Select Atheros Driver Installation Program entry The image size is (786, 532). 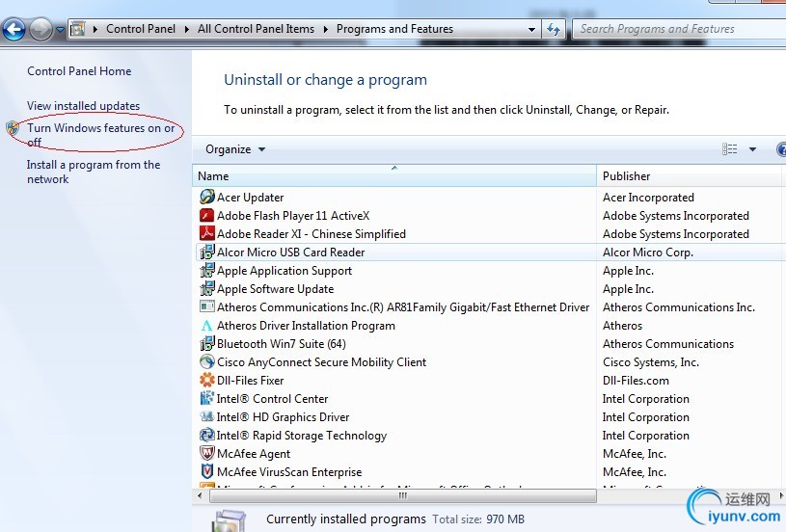[306, 326]
